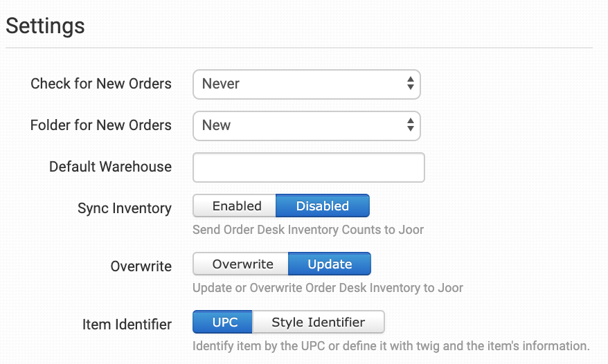
Task: Click the Default Warehouse text field
Action: (308, 167)
